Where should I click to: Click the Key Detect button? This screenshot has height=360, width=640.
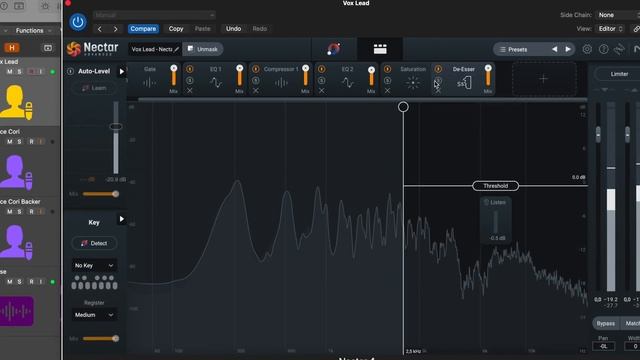click(94, 243)
